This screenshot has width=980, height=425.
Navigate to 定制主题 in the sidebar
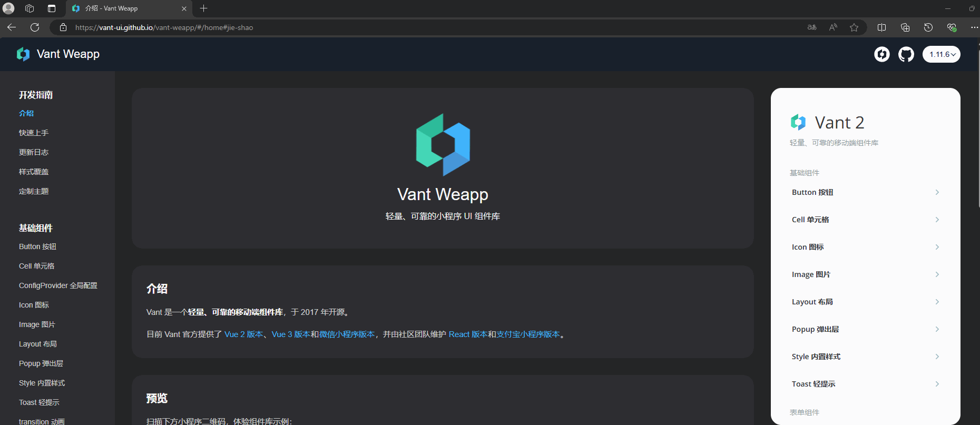[34, 191]
